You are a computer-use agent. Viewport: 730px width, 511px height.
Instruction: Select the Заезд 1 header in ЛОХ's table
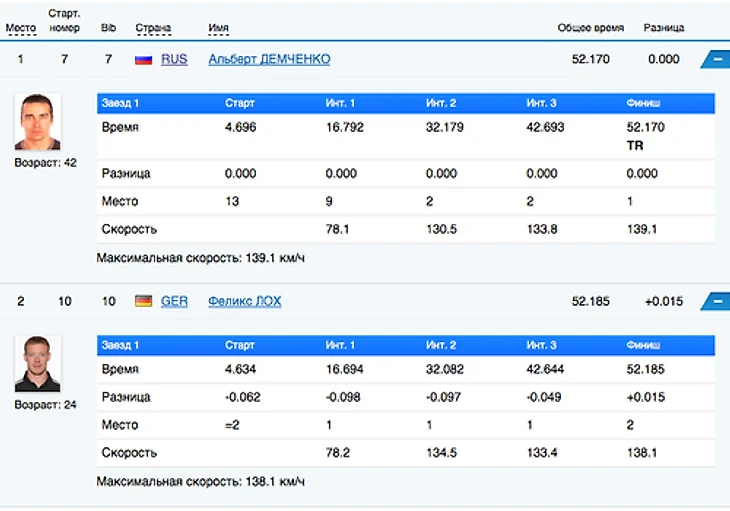[120, 345]
